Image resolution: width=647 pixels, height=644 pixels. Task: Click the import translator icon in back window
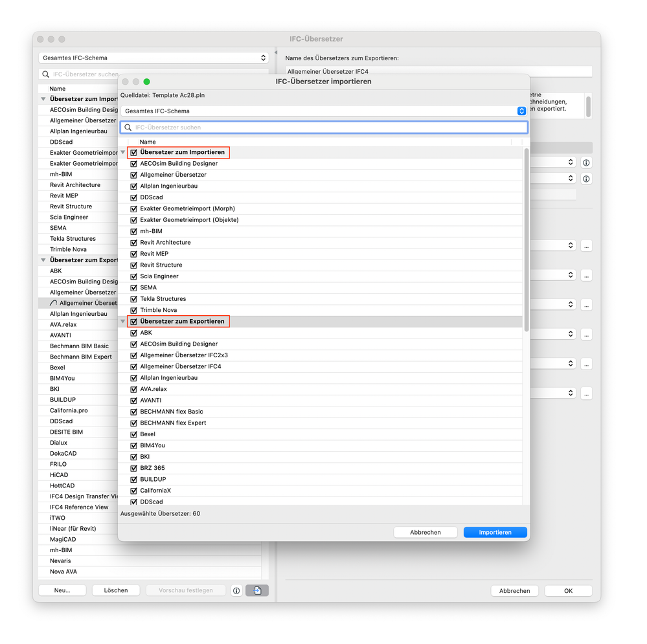tap(256, 590)
